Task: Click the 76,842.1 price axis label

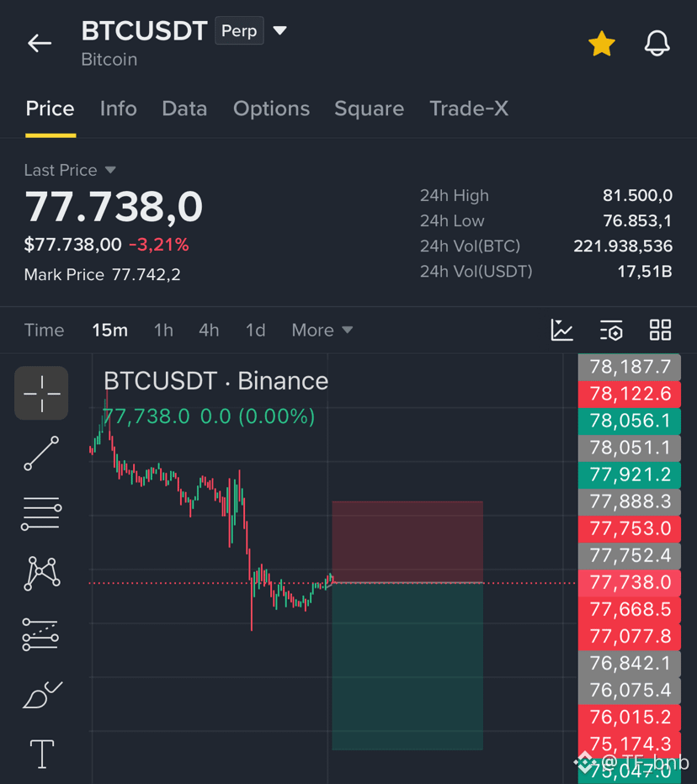Action: click(x=630, y=664)
